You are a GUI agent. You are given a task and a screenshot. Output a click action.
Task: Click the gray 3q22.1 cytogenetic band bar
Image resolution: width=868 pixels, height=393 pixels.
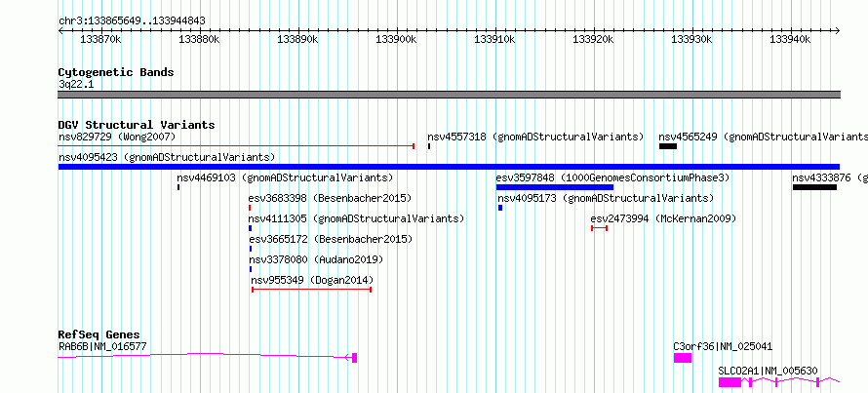[x=449, y=95]
